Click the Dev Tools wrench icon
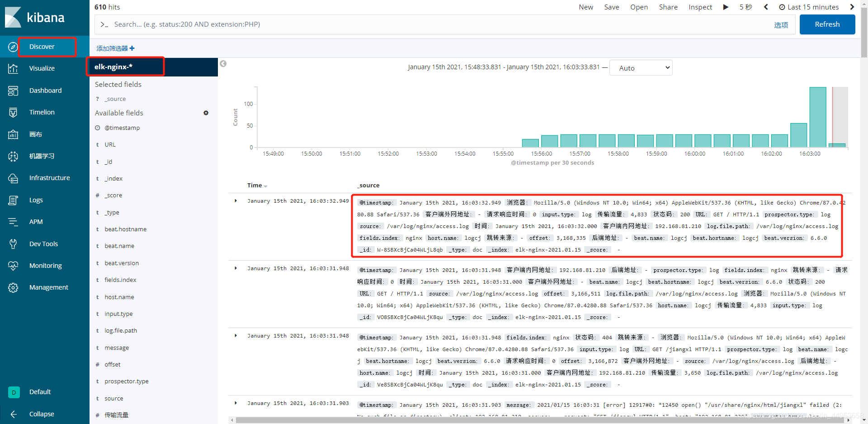Screen dimensions: 868x424 [x=13, y=244]
